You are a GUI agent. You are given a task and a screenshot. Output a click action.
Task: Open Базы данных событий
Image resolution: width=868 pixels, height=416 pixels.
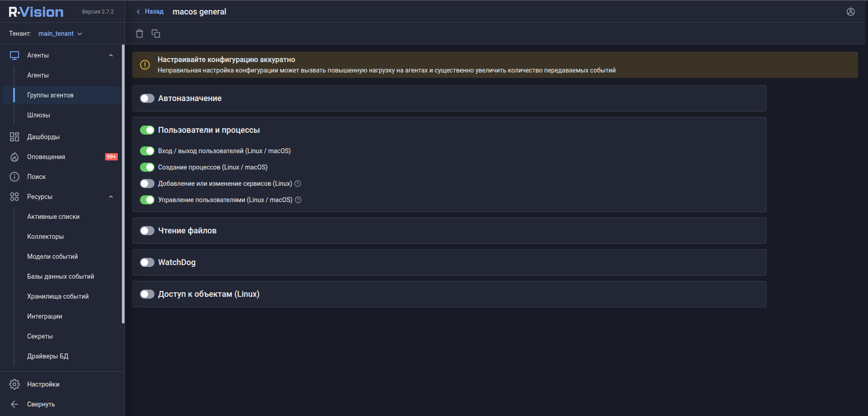click(61, 276)
